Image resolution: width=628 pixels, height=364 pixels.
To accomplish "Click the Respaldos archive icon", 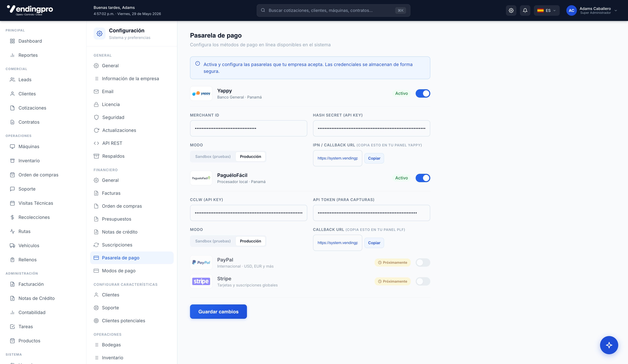I will [x=96, y=156].
